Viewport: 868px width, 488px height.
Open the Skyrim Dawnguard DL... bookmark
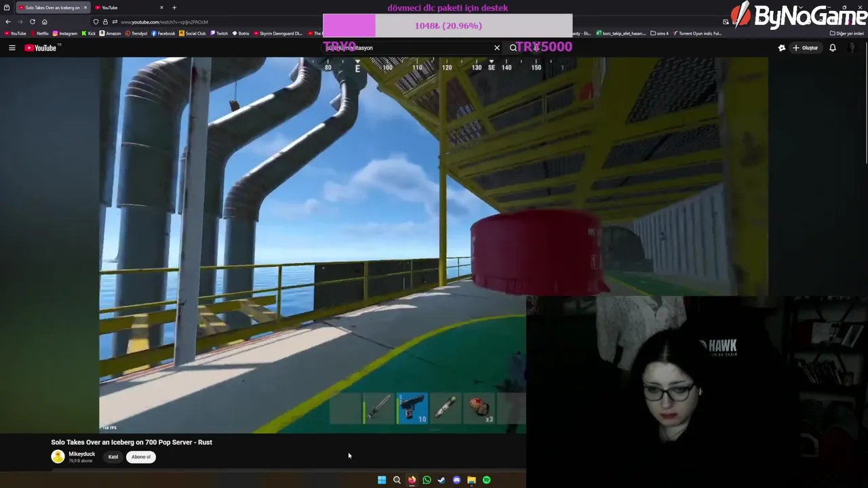[278, 33]
